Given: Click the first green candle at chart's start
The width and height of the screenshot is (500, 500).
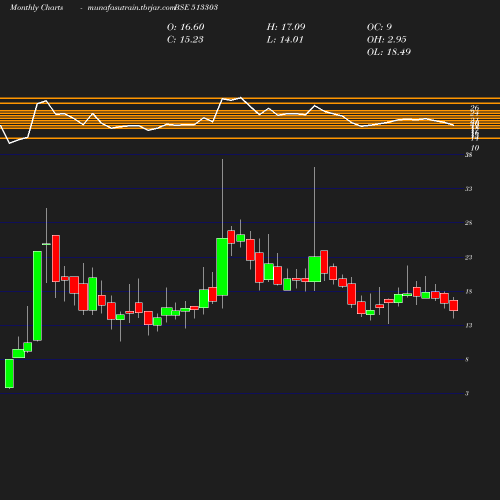Looking at the screenshot, I should [9, 373].
